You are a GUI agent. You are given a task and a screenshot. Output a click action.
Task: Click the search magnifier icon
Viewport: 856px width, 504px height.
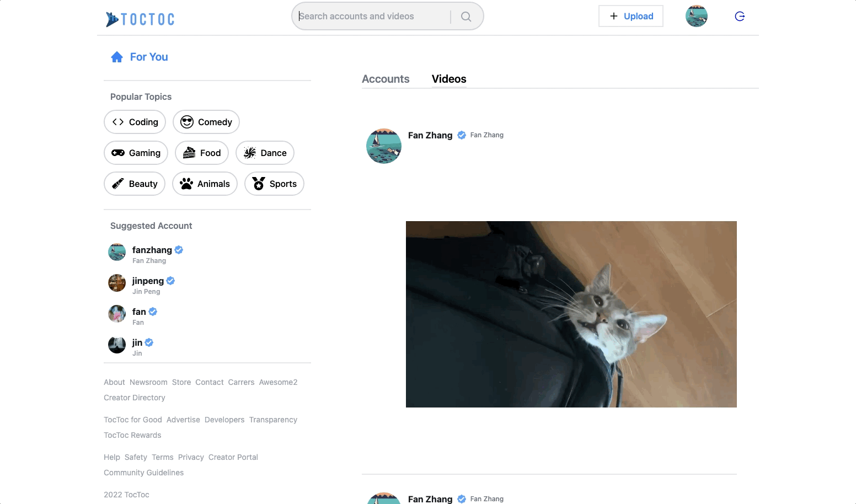pyautogui.click(x=466, y=16)
